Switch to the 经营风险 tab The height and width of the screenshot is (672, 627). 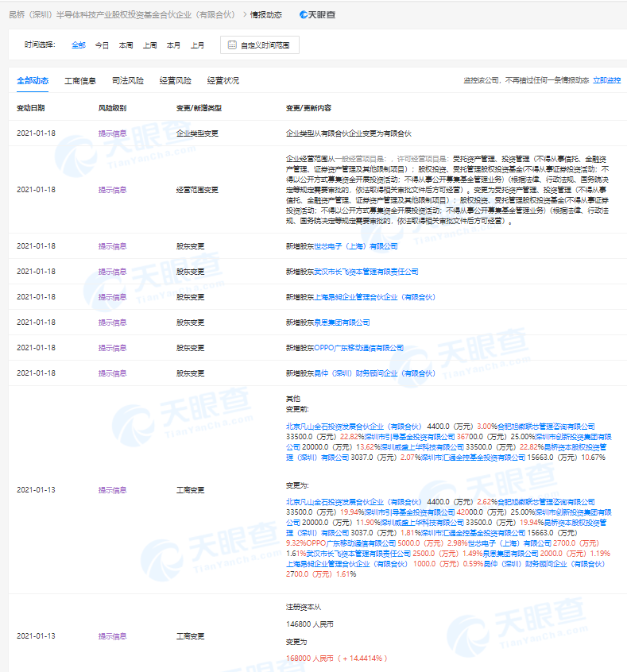click(x=176, y=80)
